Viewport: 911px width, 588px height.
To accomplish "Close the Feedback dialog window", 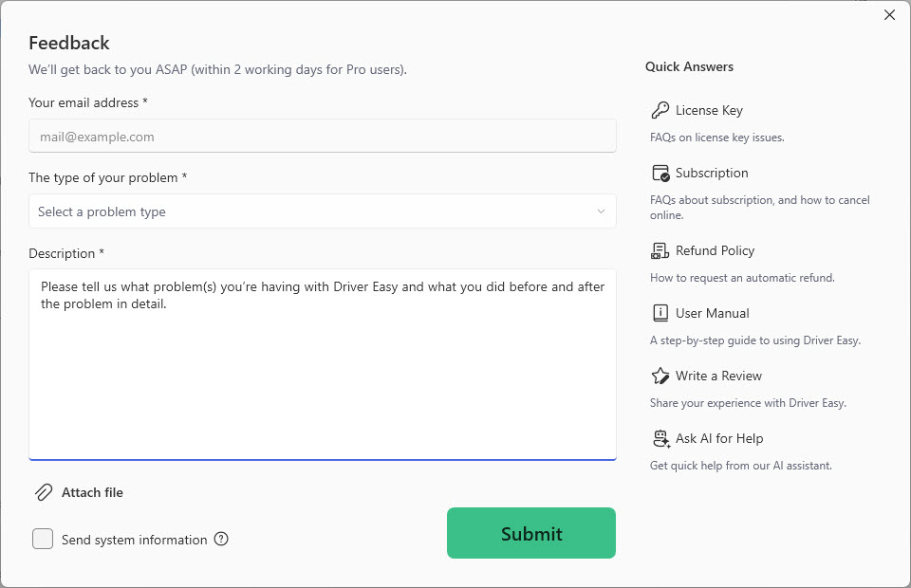I will tap(889, 15).
